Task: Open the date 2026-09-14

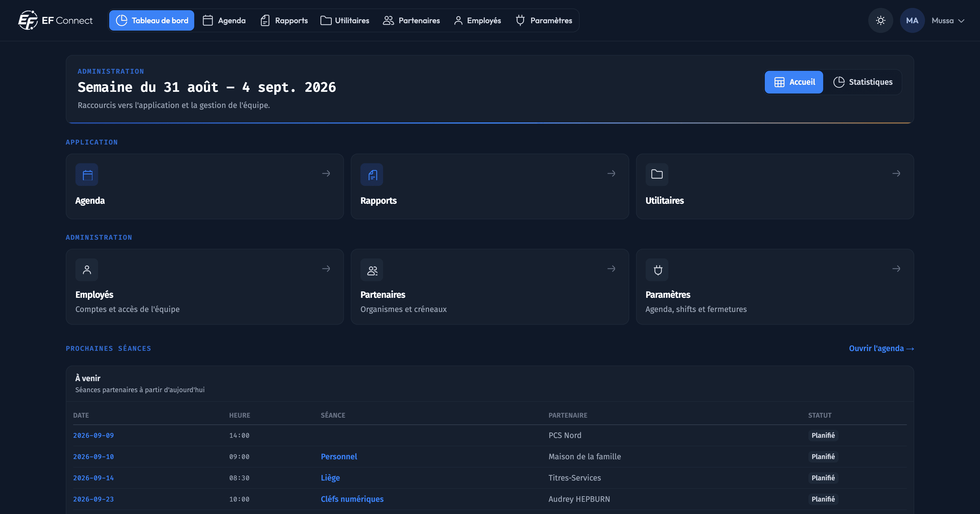Action: click(93, 478)
